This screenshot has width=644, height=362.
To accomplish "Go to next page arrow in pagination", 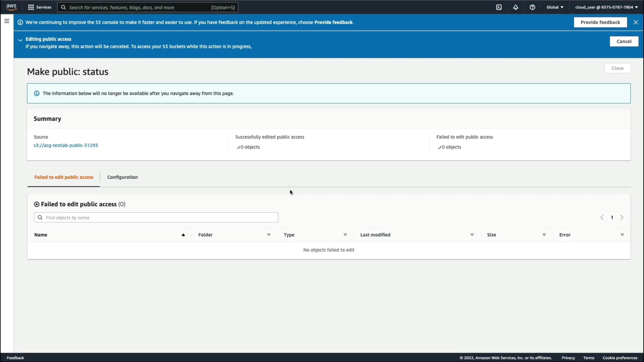I will (x=622, y=218).
